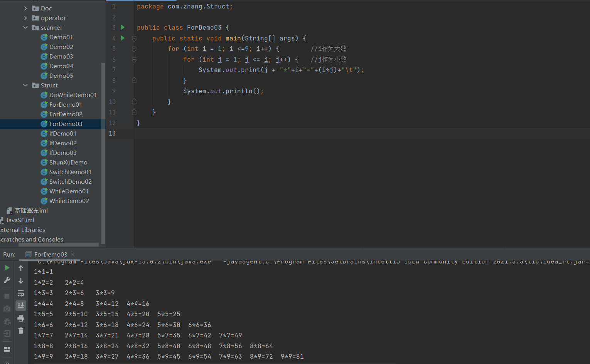The width and height of the screenshot is (590, 364).
Task: Close the ForDemo03 run tab
Action: tap(73, 254)
